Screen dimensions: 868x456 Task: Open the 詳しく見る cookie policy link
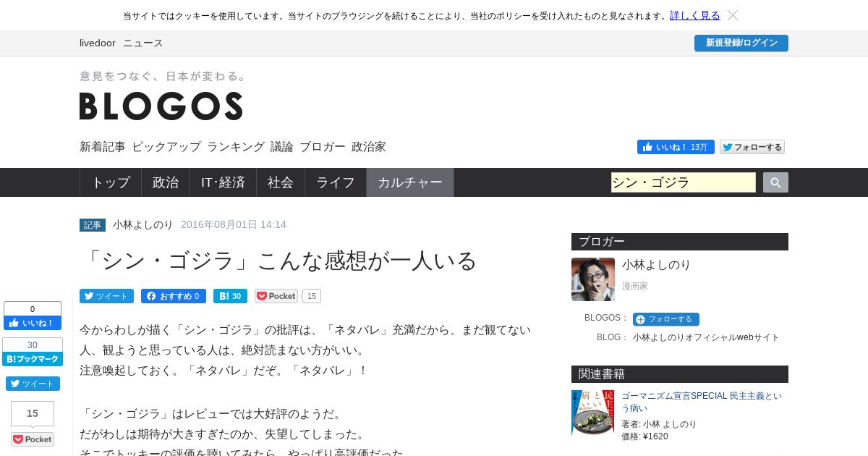pyautogui.click(x=694, y=15)
